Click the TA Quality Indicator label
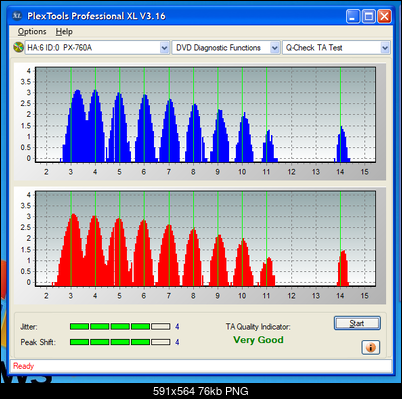 pyautogui.click(x=258, y=327)
